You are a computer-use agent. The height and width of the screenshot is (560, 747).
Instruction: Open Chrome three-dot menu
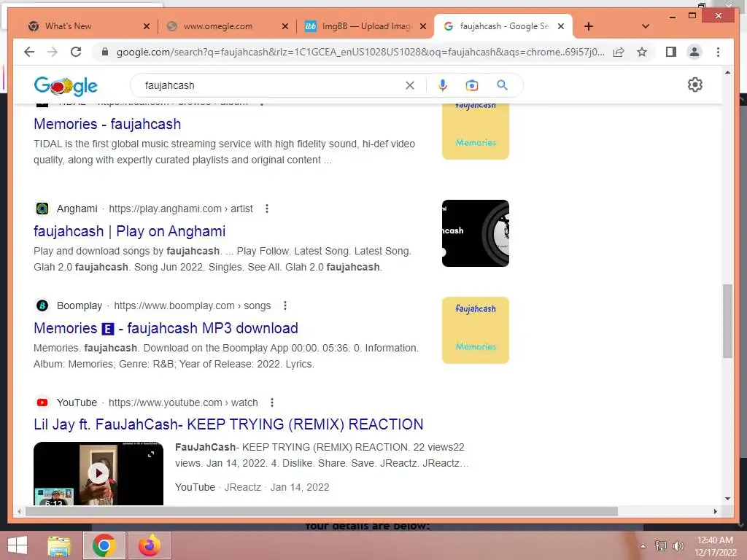coord(718,52)
